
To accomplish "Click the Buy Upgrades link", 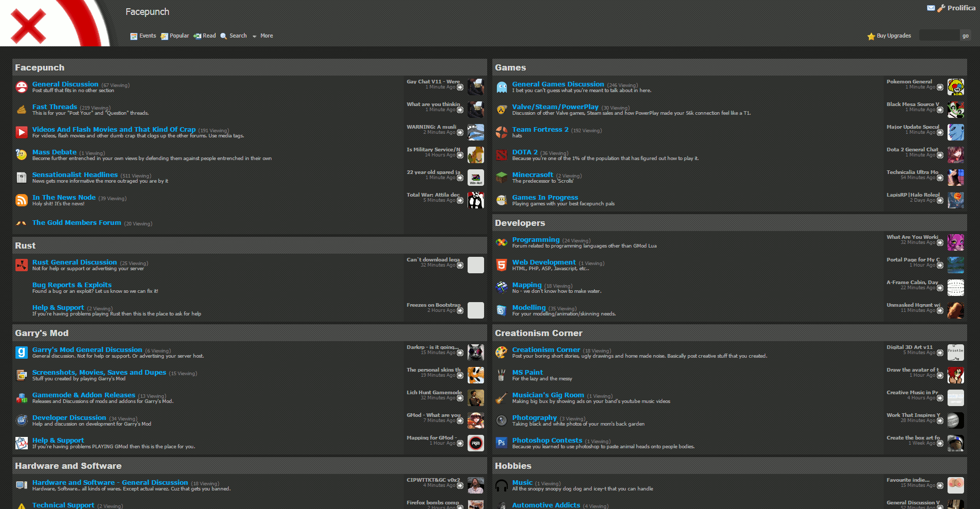I will [x=894, y=36].
